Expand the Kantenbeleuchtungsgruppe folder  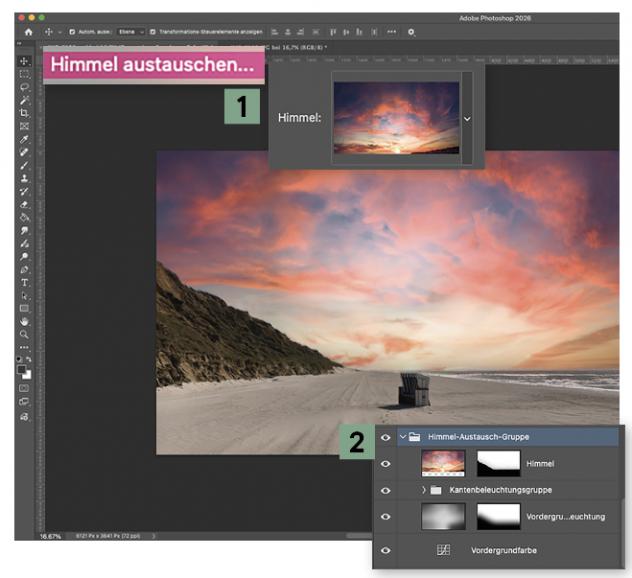click(x=424, y=490)
